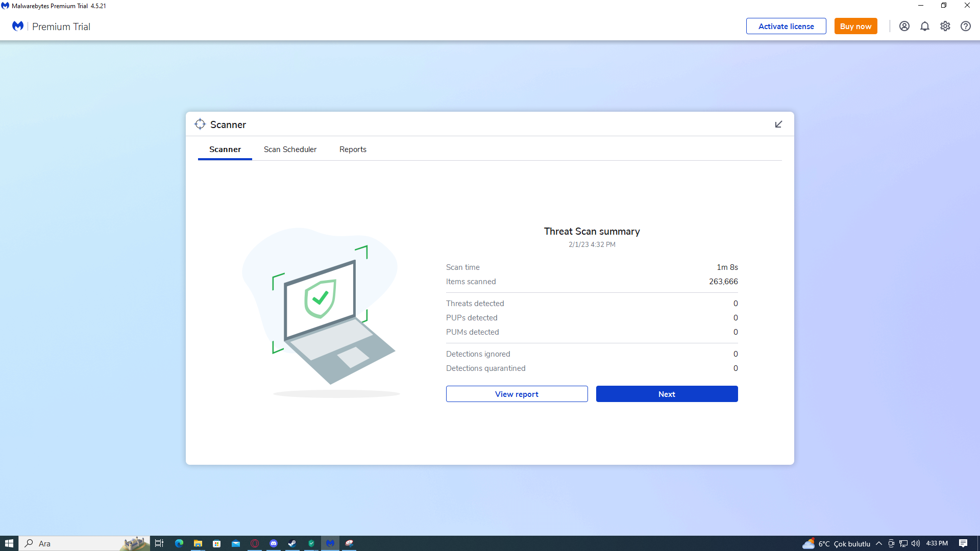Switch to the Scan Scheduler tab
The width and height of the screenshot is (980, 551).
coord(290,149)
